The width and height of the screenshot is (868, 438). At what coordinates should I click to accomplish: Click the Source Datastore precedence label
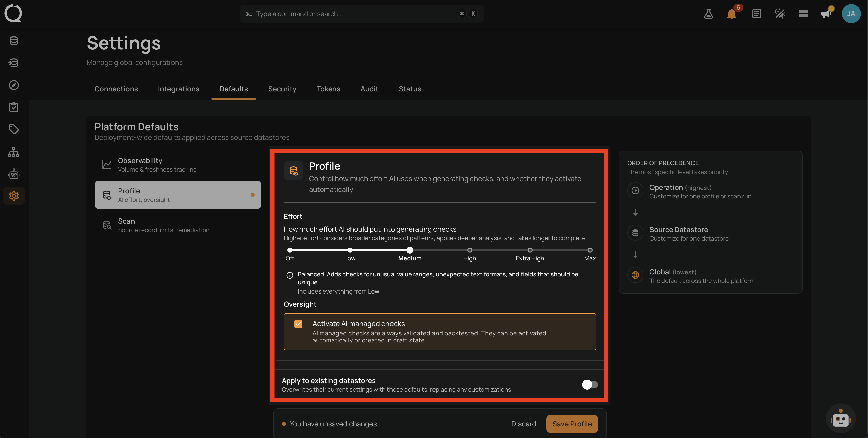pos(678,230)
